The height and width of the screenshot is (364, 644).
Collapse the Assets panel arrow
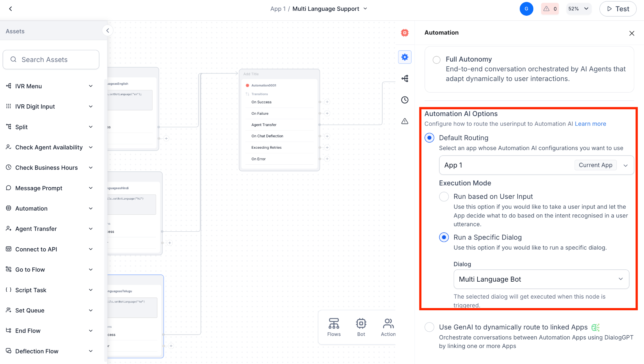pos(108,30)
